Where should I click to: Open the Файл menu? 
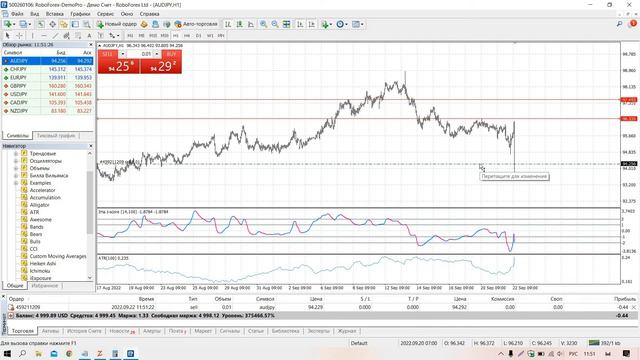click(17, 14)
